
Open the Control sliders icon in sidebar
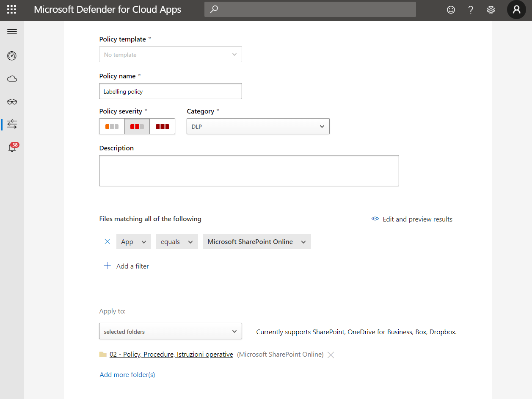(x=12, y=124)
